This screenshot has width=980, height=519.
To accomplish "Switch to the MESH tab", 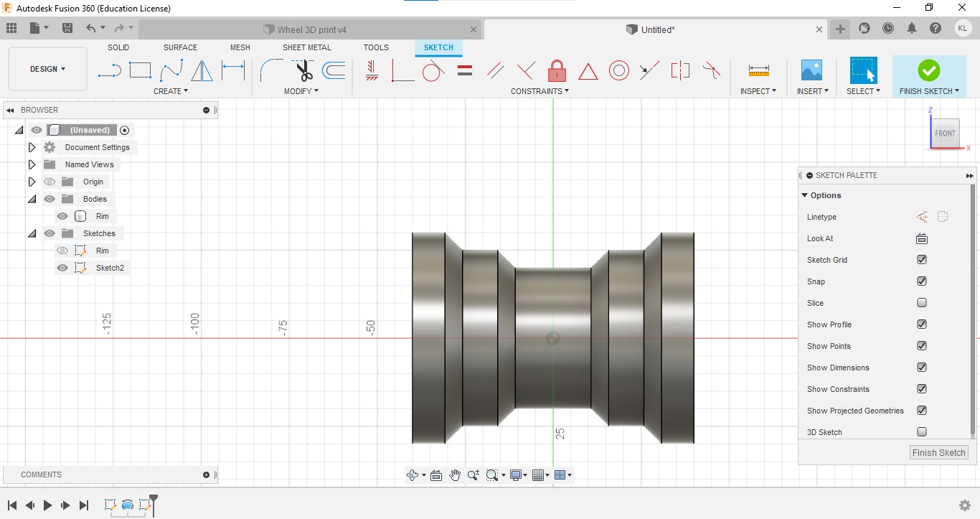I will pyautogui.click(x=240, y=47).
